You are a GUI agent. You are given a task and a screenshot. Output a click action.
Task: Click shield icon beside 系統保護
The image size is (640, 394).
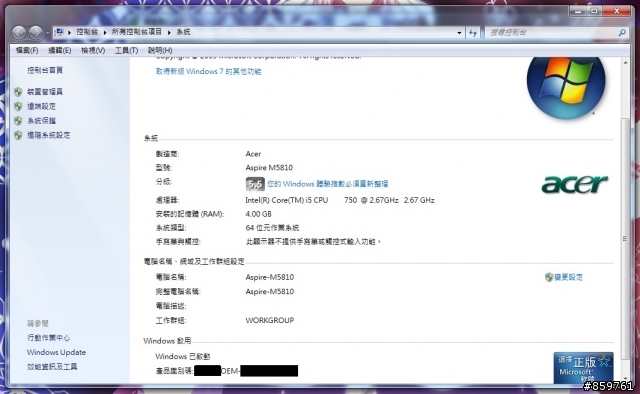[x=18, y=120]
